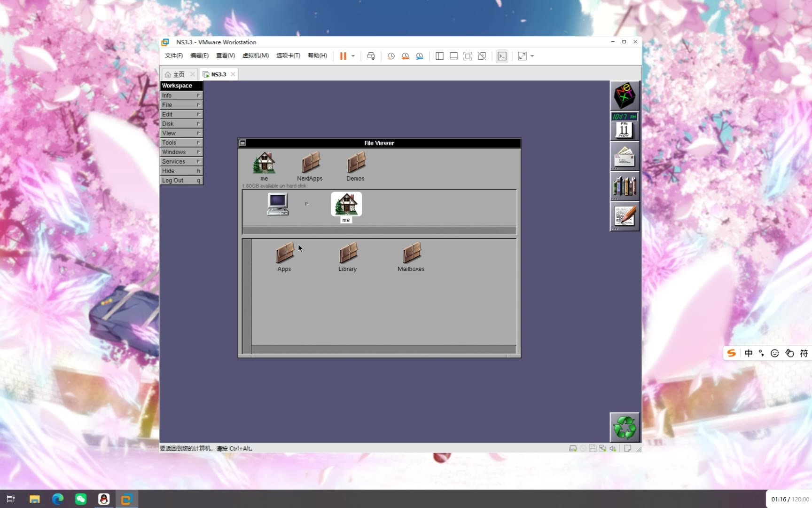Click the computer root icon in path
Viewport: 812px width, 508px height.
click(x=278, y=204)
